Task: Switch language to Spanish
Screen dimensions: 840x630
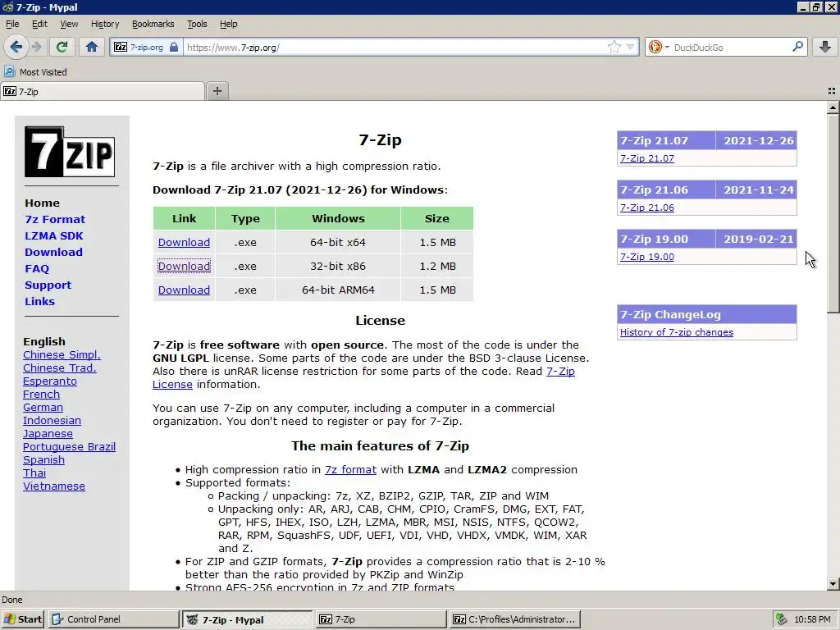Action: (x=43, y=459)
